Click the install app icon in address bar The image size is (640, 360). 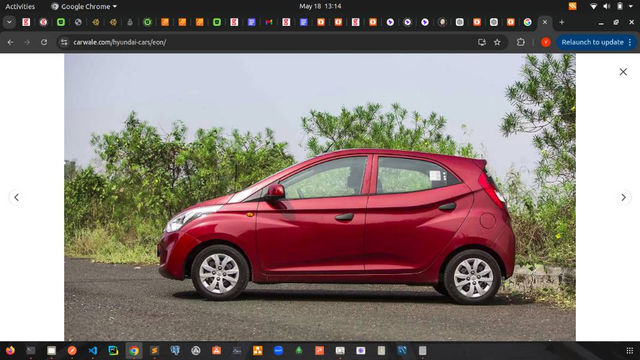tap(482, 42)
